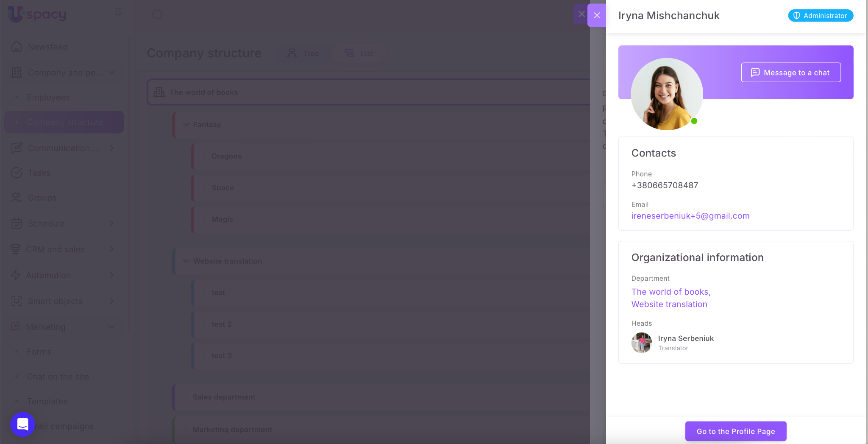Viewport: 868px width, 444px height.
Task: Open the Intercom chat bubble icon
Action: 22,424
